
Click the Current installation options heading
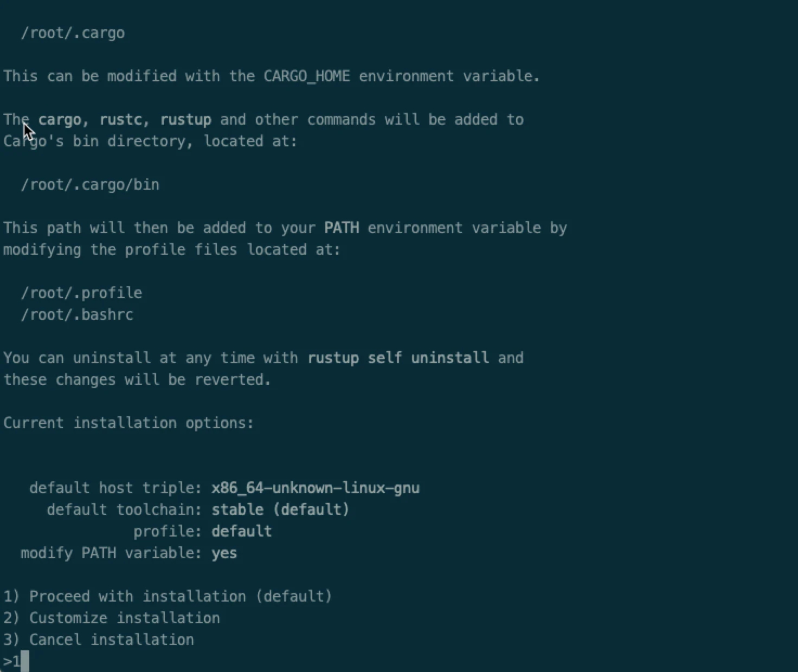128,423
